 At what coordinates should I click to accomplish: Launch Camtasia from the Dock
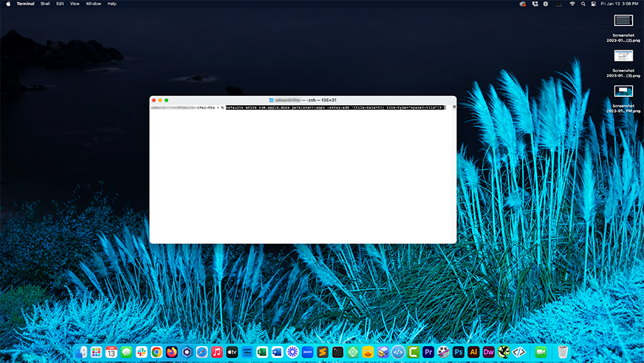(413, 352)
